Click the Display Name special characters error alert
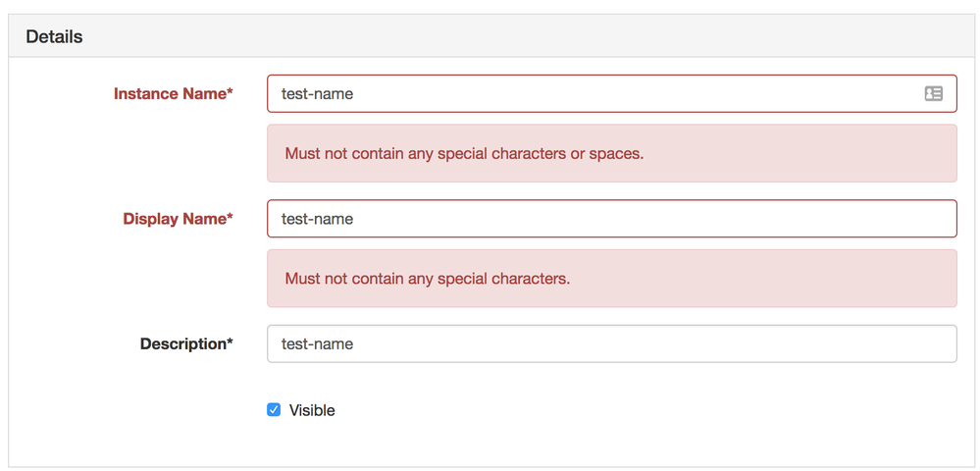The image size is (980, 471). 427,279
